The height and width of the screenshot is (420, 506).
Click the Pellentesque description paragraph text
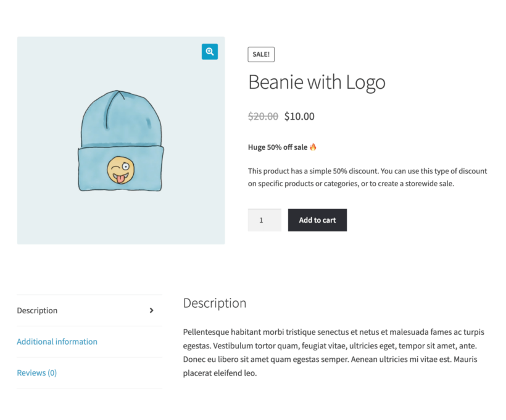point(333,352)
